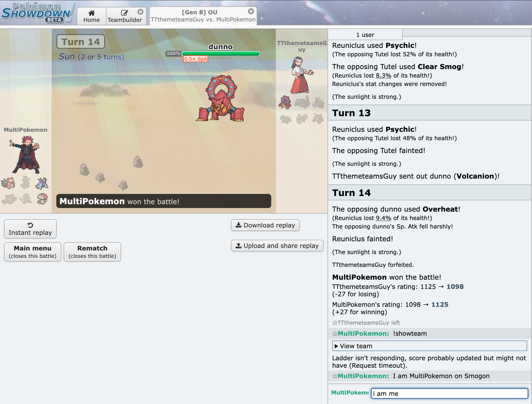Image resolution: width=532 pixels, height=404 pixels.
Task: Click the Volcanion sprite on the battlefield
Action: coord(221,99)
